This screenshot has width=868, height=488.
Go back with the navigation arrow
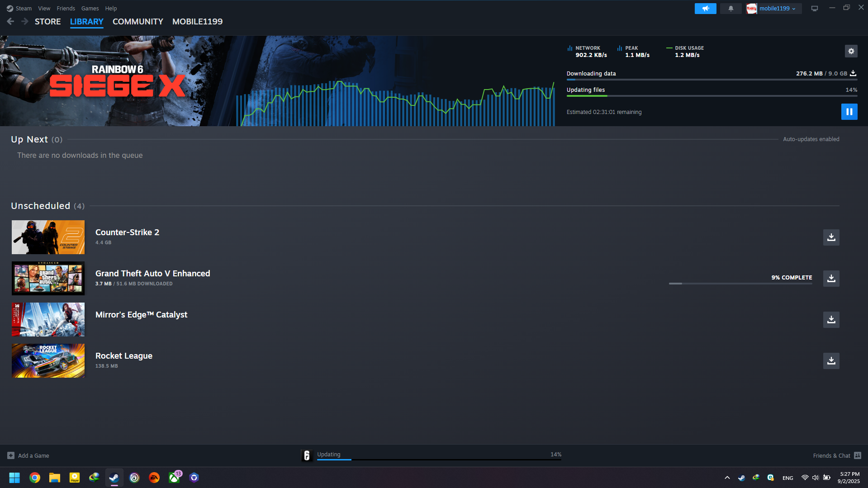coord(10,21)
